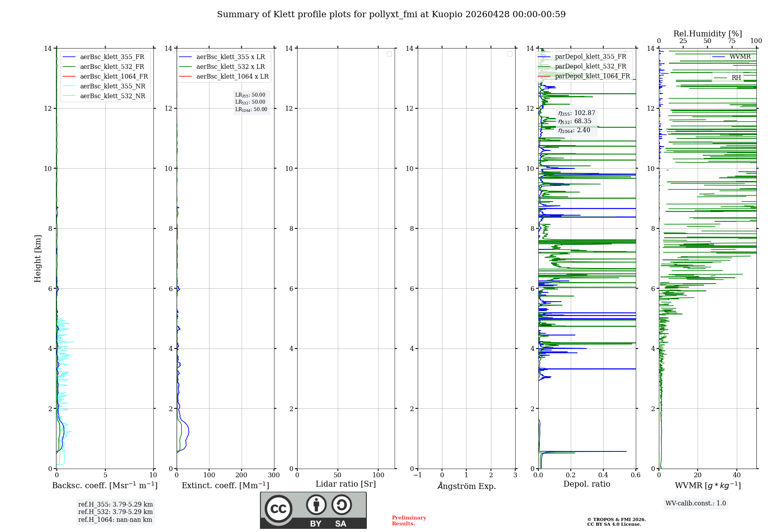Click cyan legend line for aerBsc_klett_355_NR

pyautogui.click(x=69, y=86)
